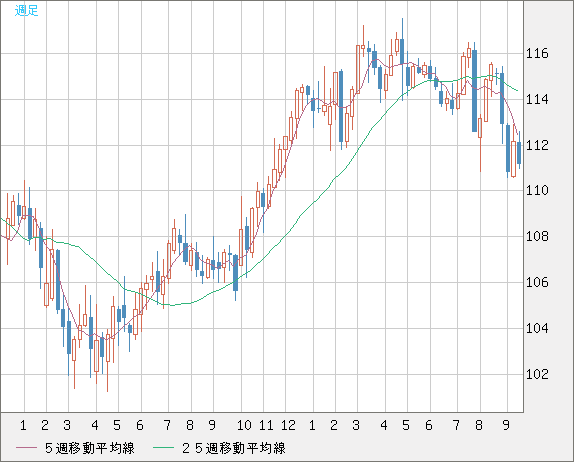Click the 112 price axis label
Viewport: 574px width, 462px height.
click(537, 145)
